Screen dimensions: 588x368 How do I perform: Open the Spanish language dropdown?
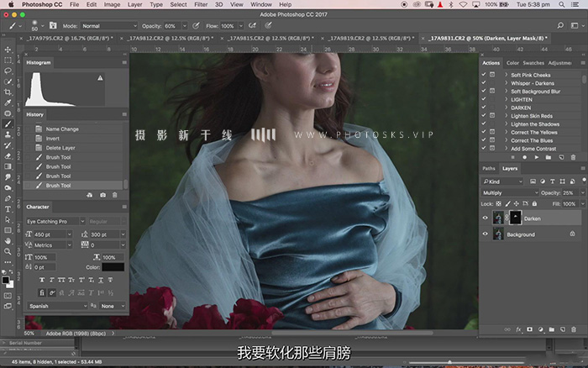coord(57,306)
